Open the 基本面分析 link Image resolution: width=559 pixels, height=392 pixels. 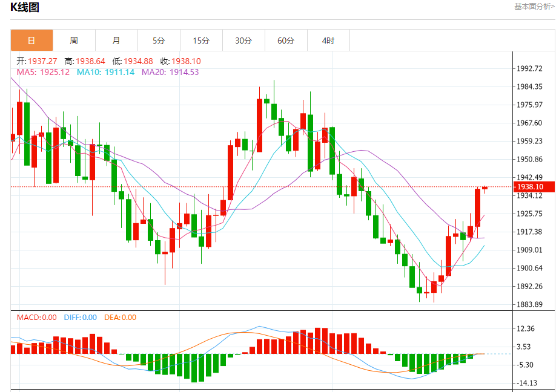pyautogui.click(x=534, y=7)
